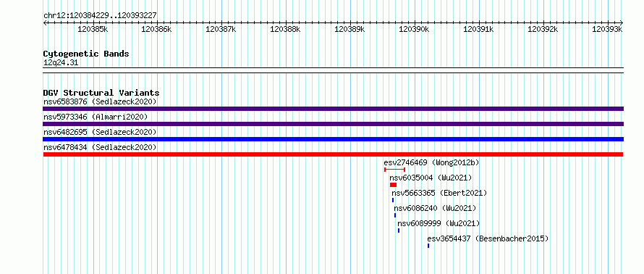This screenshot has height=274, width=644.
Task: Click the nsv6583876 (Sedlazeck2020) variant label
Action: pyautogui.click(x=100, y=101)
